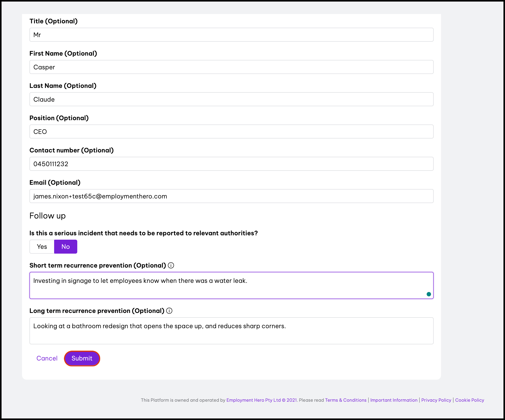Click the Cancel link
Image resolution: width=505 pixels, height=420 pixels.
tap(47, 358)
